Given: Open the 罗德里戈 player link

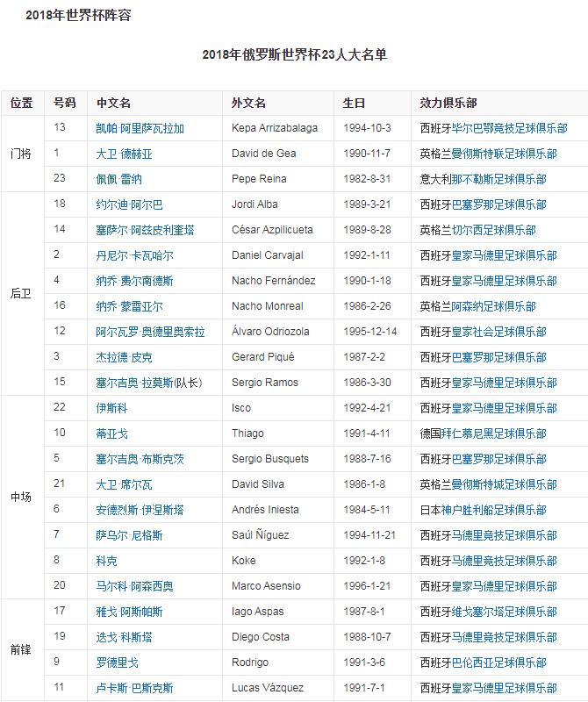Looking at the screenshot, I should (118, 663).
